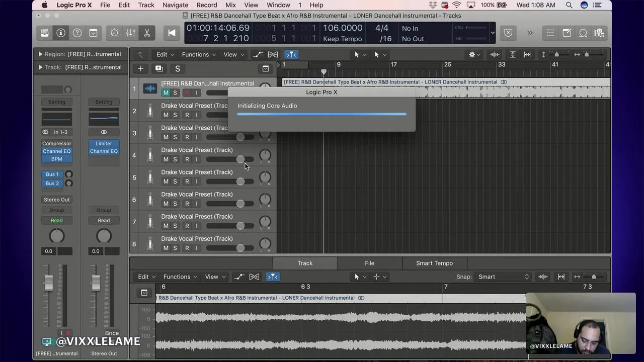Toggle the audio editor Flex button
Image resolution: width=644 pixels, height=362 pixels.
point(255,277)
